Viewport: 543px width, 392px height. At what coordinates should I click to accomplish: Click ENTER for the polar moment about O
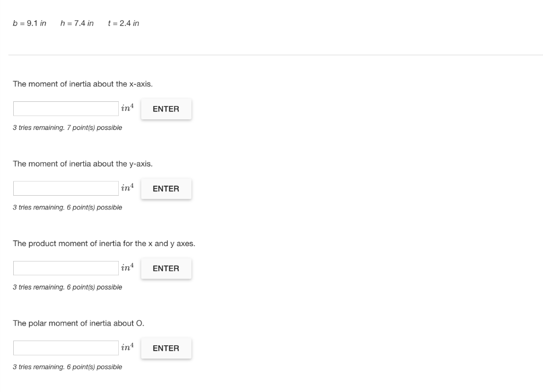click(x=166, y=349)
